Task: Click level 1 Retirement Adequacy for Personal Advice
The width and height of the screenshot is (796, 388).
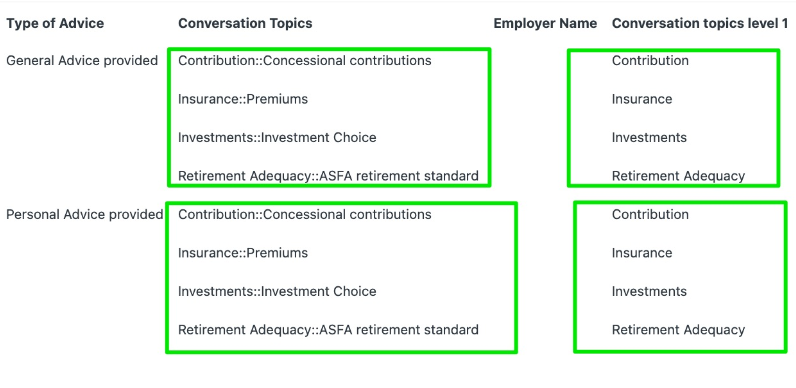Action: [678, 330]
